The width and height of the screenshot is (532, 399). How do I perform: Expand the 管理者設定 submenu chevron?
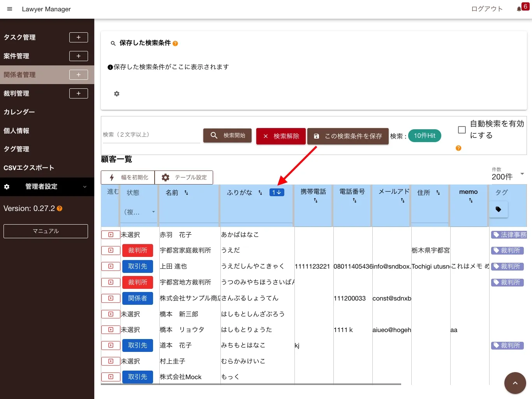[x=85, y=187]
